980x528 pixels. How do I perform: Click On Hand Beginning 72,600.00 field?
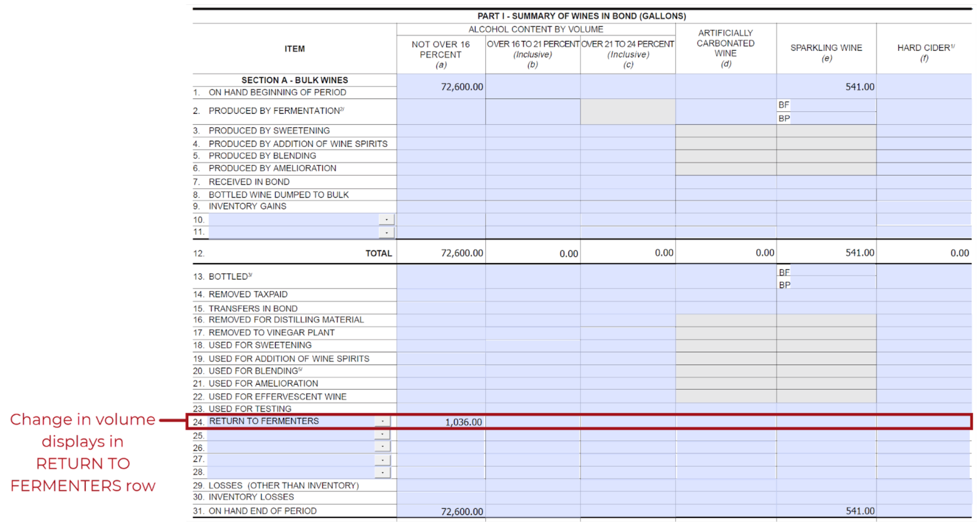point(441,87)
